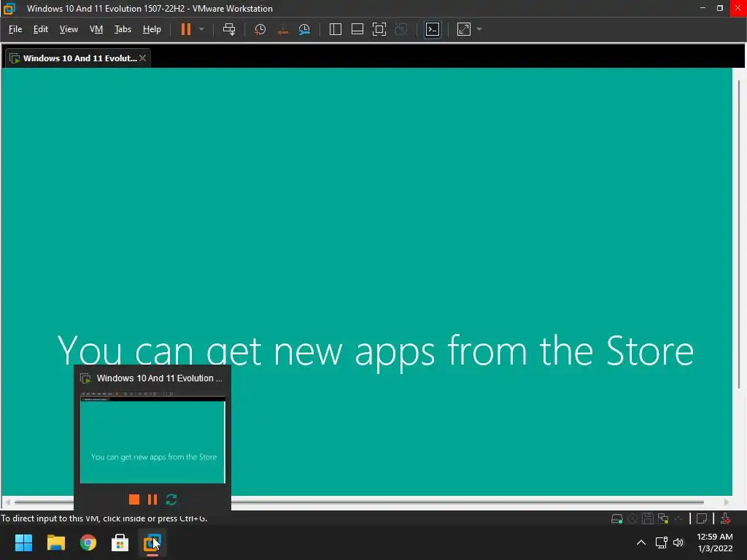Open the snapshot manager
This screenshot has height=560, width=747.
tap(304, 29)
